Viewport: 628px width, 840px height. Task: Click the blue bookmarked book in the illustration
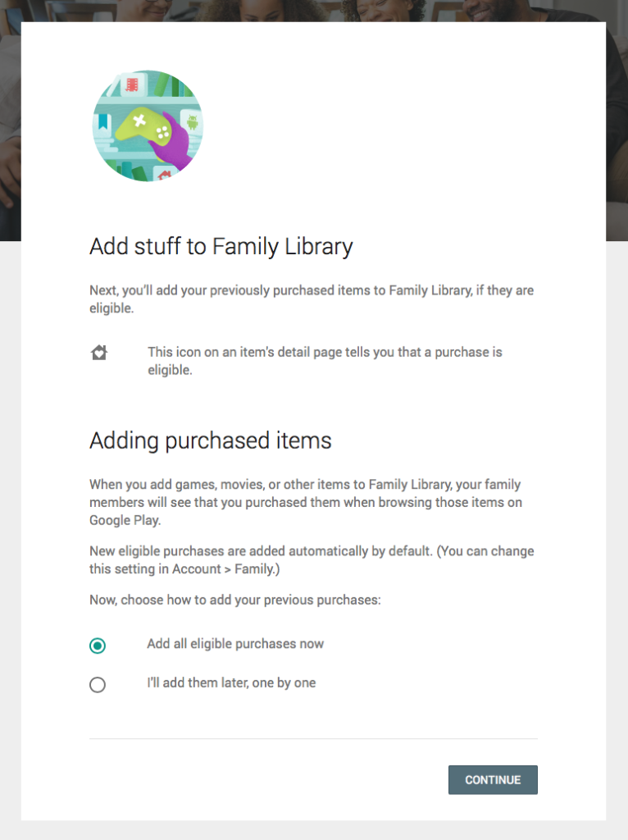pos(102,121)
